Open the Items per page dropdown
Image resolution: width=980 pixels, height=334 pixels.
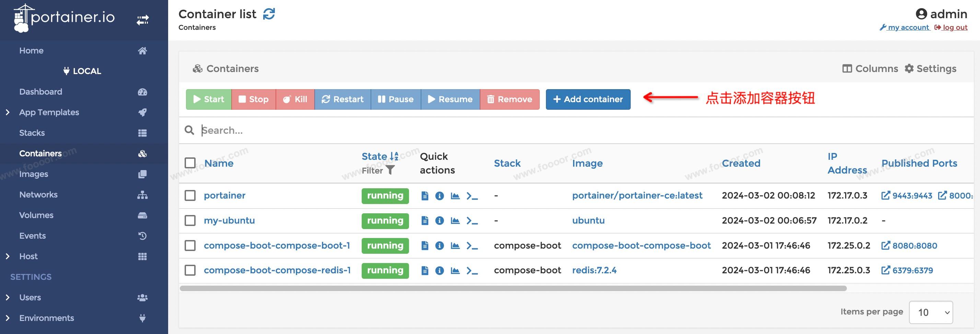[x=931, y=312]
